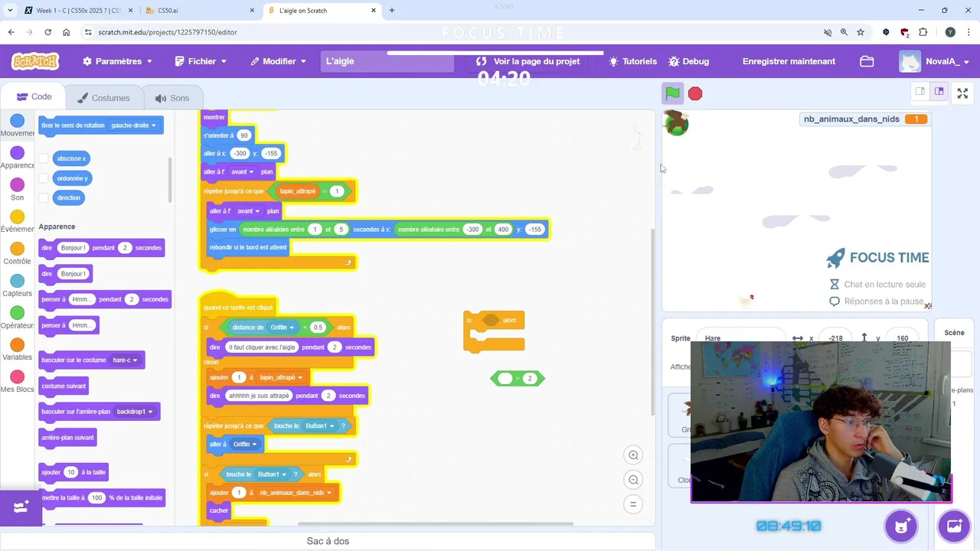Switch to large stage layout
This screenshot has width=980, height=551.
(x=939, y=92)
